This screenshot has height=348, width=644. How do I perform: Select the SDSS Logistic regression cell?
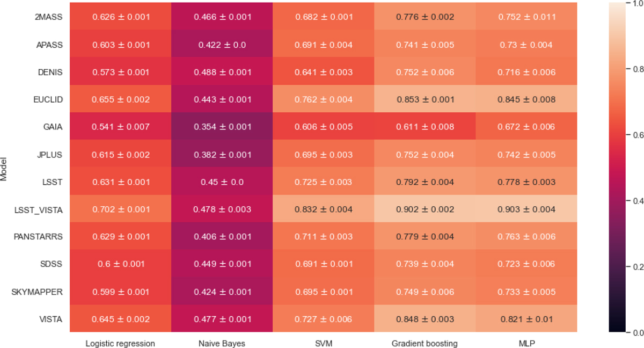click(121, 264)
